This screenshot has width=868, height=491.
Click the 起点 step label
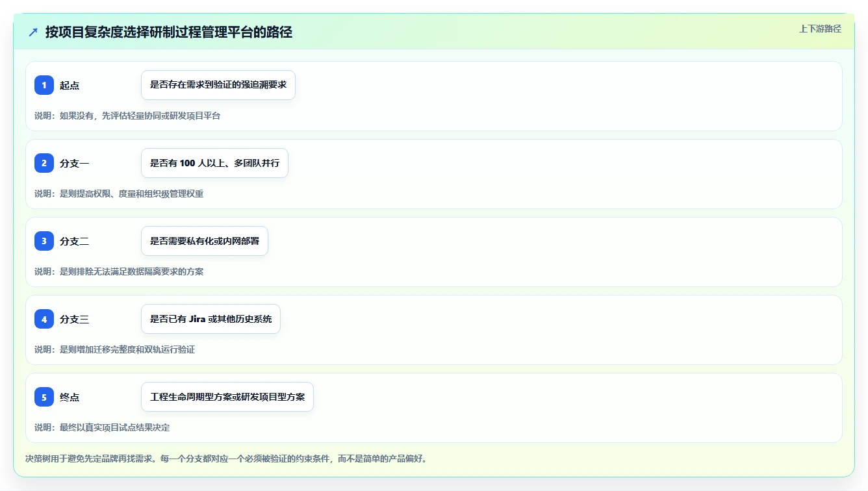pyautogui.click(x=70, y=86)
